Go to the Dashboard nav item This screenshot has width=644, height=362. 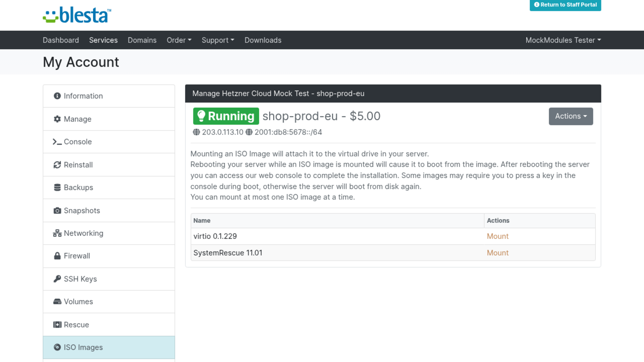61,40
